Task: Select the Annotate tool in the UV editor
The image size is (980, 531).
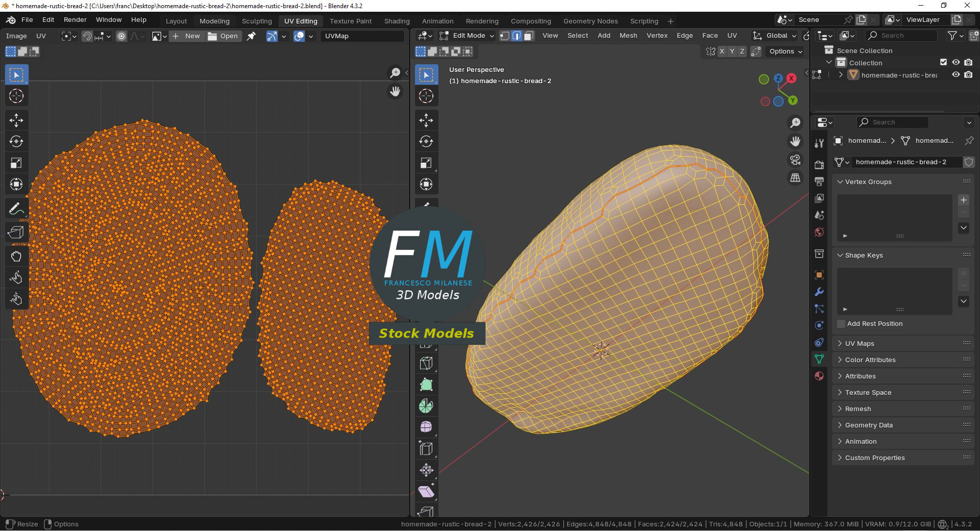Action: coord(16,209)
